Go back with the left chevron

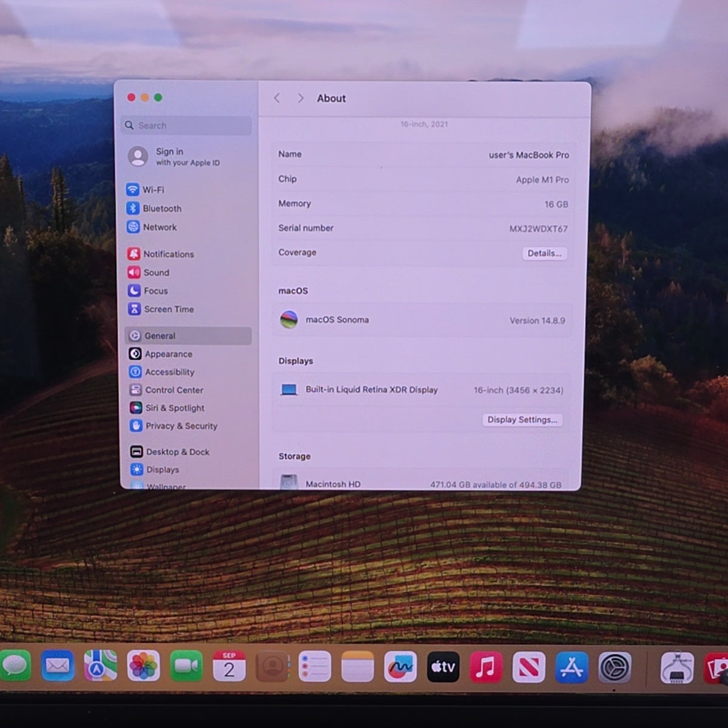[x=277, y=98]
